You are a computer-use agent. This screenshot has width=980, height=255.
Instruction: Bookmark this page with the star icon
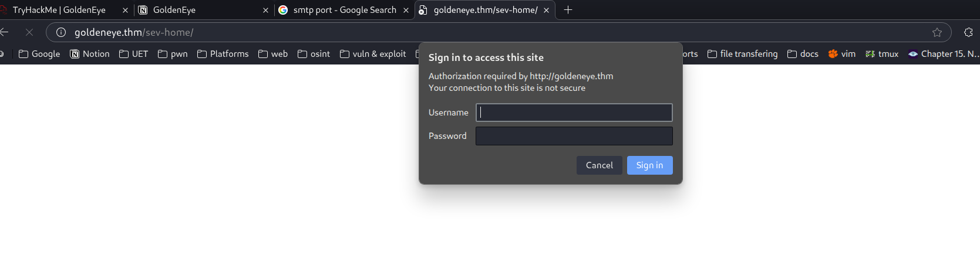pos(937,32)
